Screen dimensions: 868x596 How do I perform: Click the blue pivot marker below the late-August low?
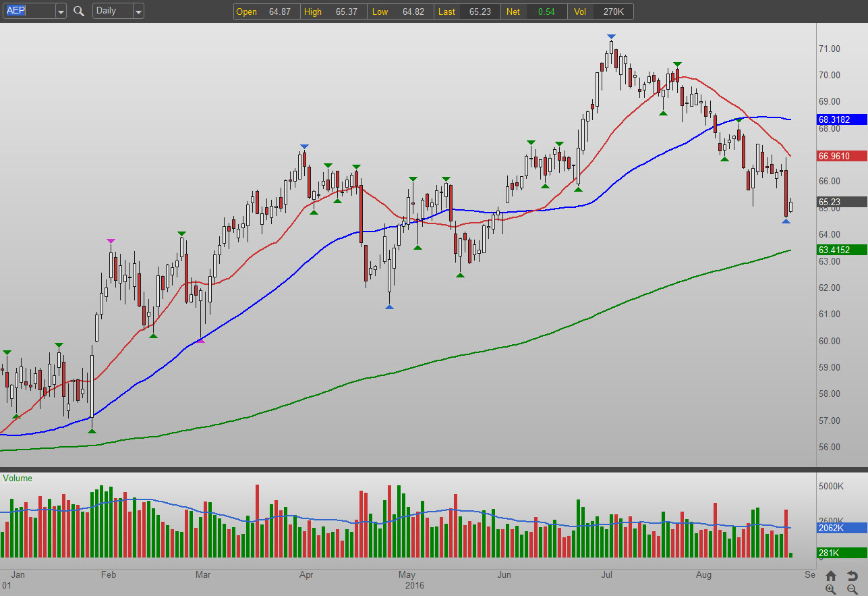(786, 221)
